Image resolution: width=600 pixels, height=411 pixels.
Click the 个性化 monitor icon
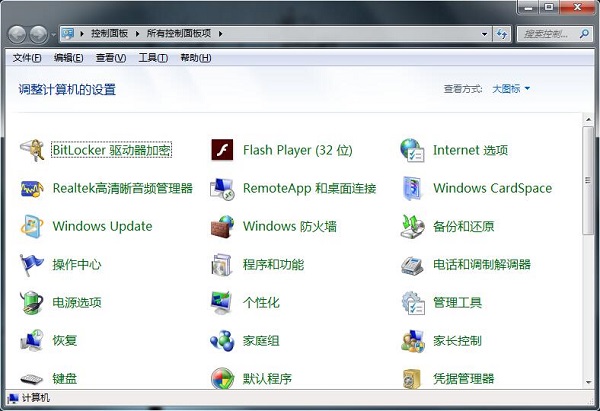(x=222, y=302)
